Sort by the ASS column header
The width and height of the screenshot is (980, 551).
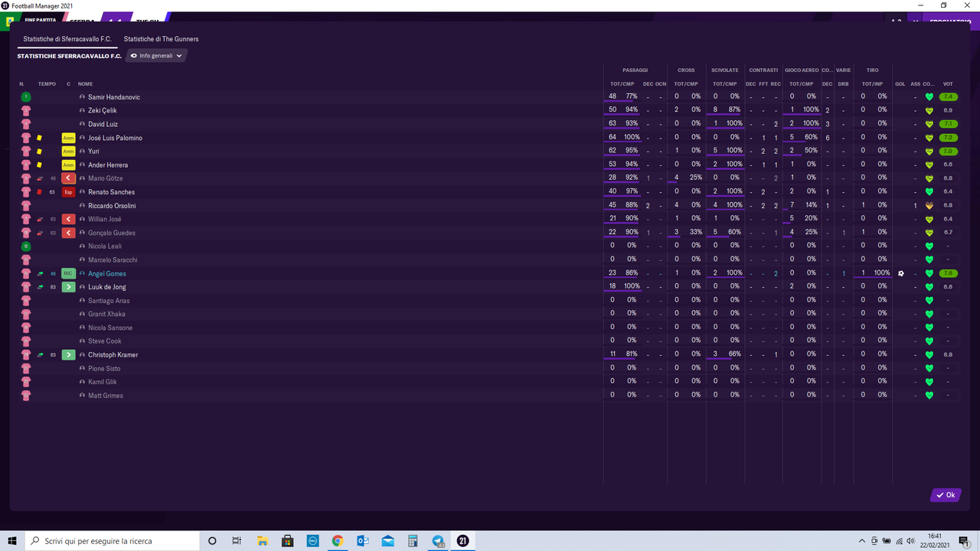point(915,84)
